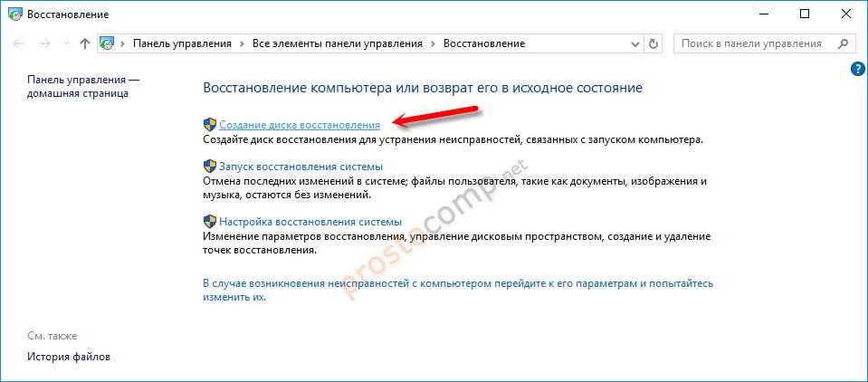Open the recent locations dropdown arrow
The height and width of the screenshot is (382, 868).
[x=66, y=43]
